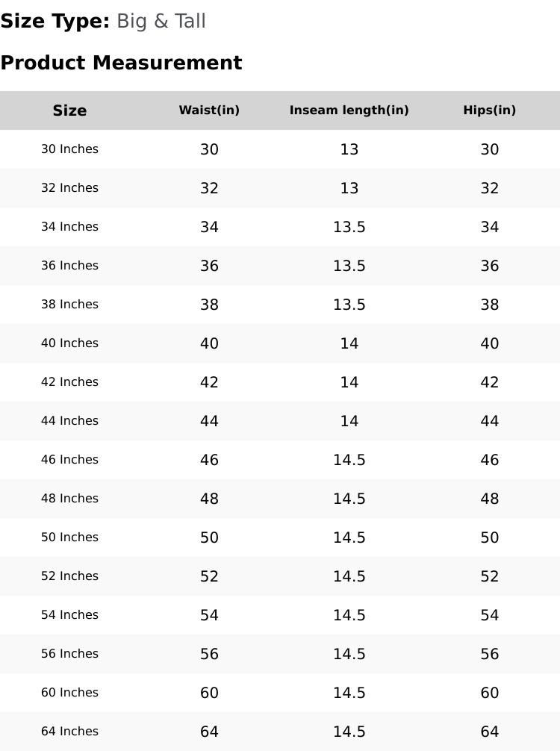560x751 pixels.
Task: Click waist value in 36 Inches row
Action: click(x=209, y=266)
